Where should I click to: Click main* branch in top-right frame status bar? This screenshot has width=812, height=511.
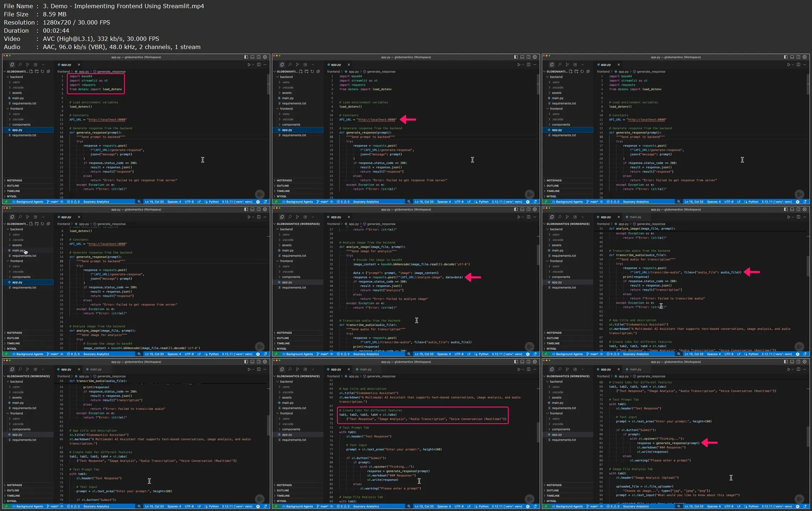click(x=593, y=202)
